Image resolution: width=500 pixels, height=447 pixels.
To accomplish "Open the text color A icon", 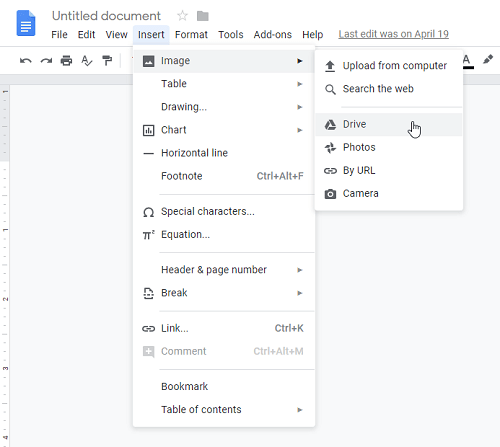I will point(467,61).
